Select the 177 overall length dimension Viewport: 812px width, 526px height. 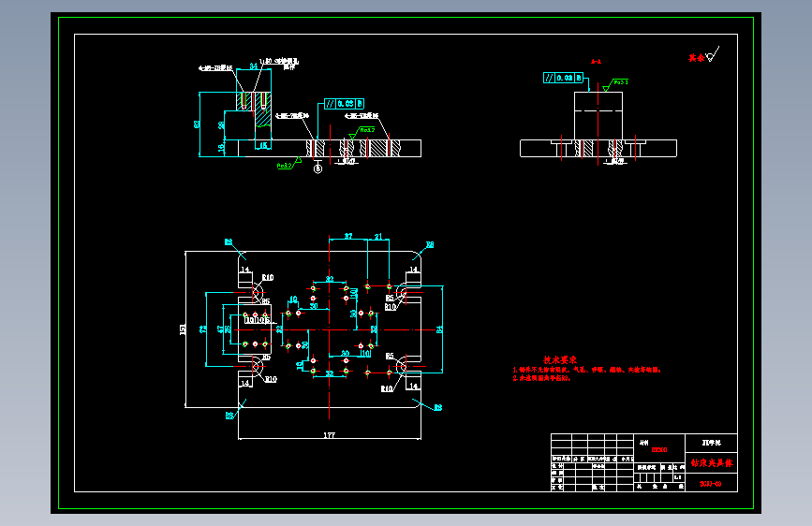click(x=330, y=435)
